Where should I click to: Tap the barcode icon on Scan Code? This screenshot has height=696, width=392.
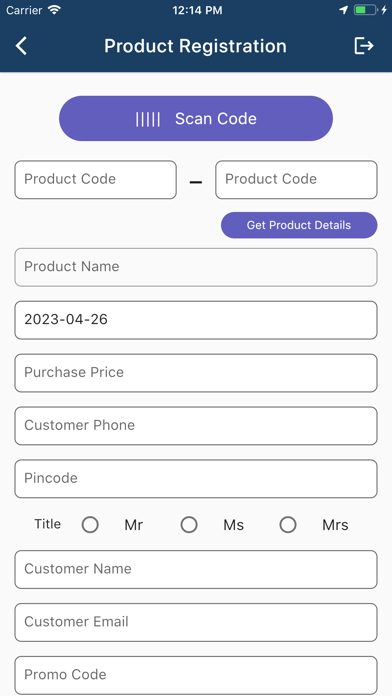tap(148, 119)
